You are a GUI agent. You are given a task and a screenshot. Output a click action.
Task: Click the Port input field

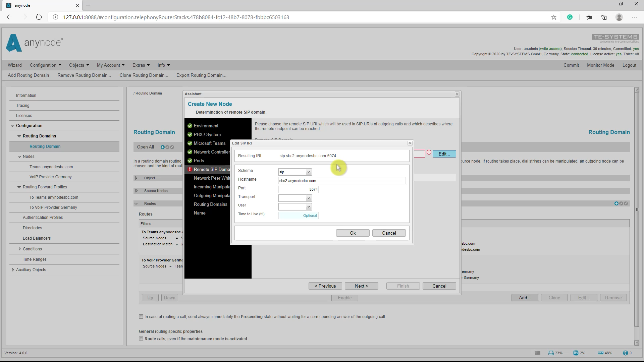(299, 189)
